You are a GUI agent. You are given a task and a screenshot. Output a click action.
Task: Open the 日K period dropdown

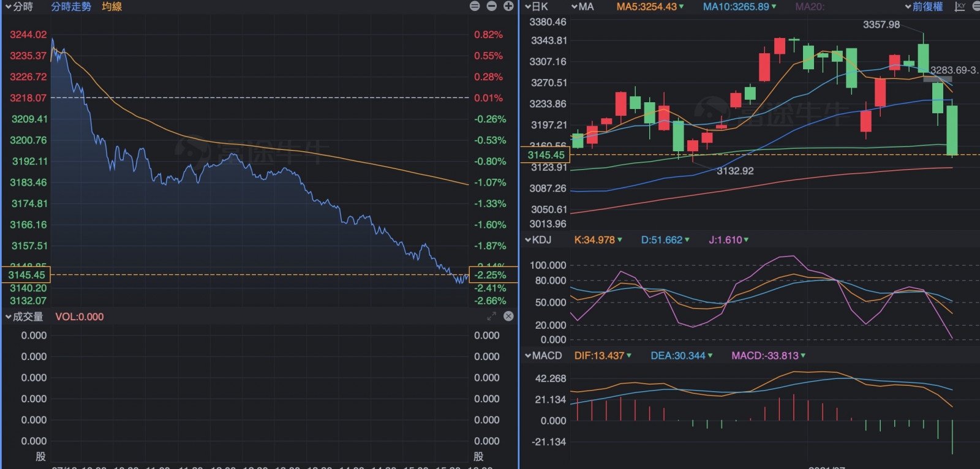coord(537,7)
